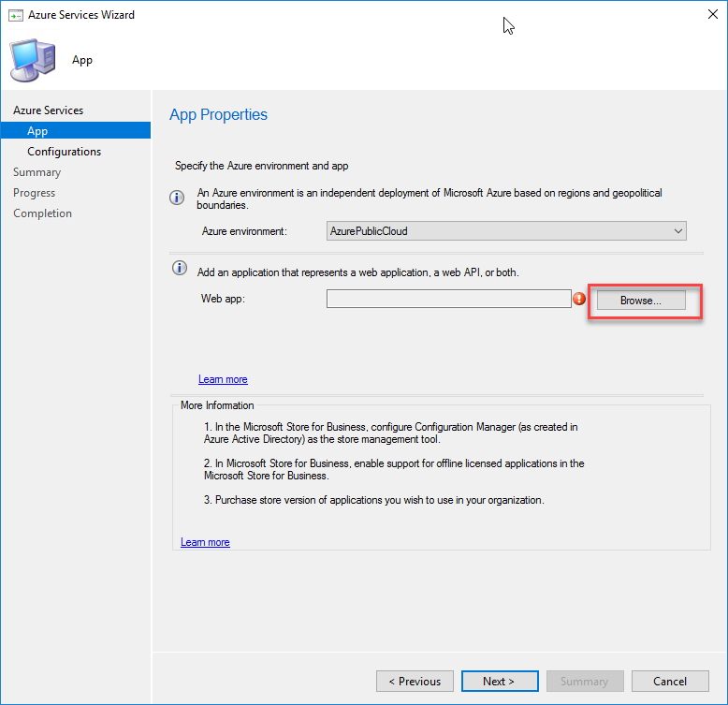Open the Learn more link under Web app
The image size is (728, 705).
pos(223,379)
